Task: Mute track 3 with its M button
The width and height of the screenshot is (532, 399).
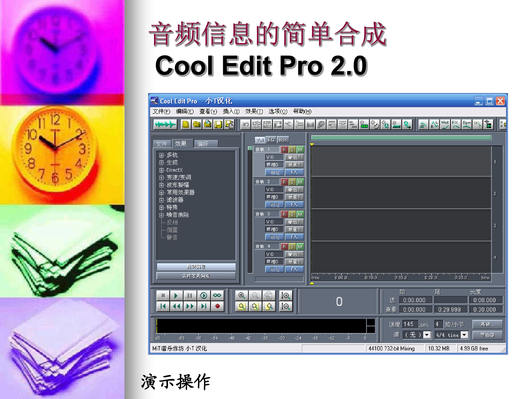Action: click(x=300, y=214)
